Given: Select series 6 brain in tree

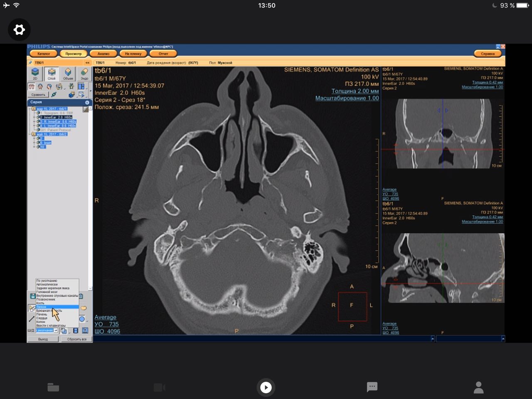Looking at the screenshot, I should [x=46, y=143].
